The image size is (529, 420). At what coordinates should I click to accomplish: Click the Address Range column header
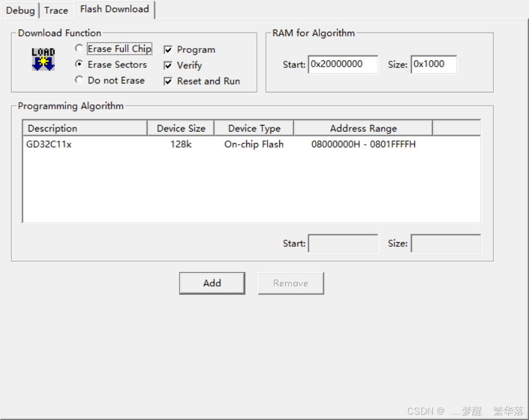point(363,129)
